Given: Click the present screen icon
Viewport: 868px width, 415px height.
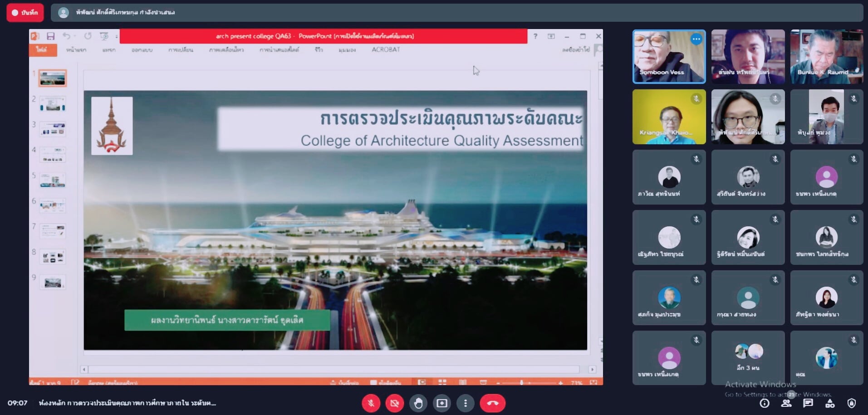Looking at the screenshot, I should [x=441, y=403].
